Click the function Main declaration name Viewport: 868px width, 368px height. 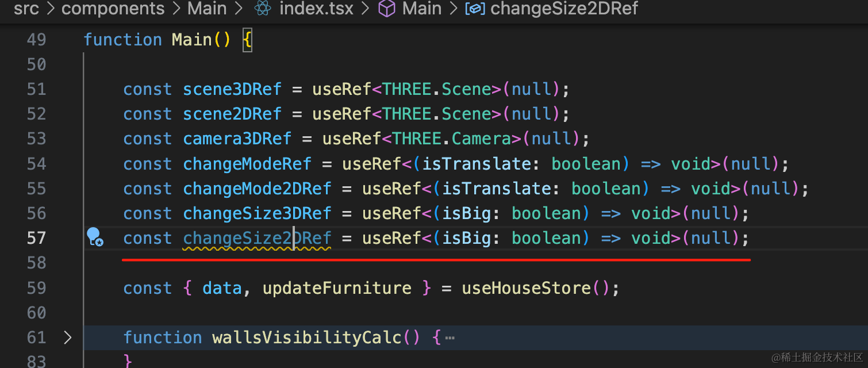pos(193,40)
